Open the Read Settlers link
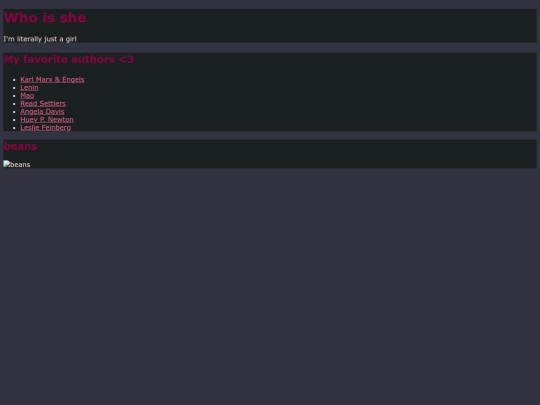Viewport: 540px width, 405px height. [x=43, y=104]
